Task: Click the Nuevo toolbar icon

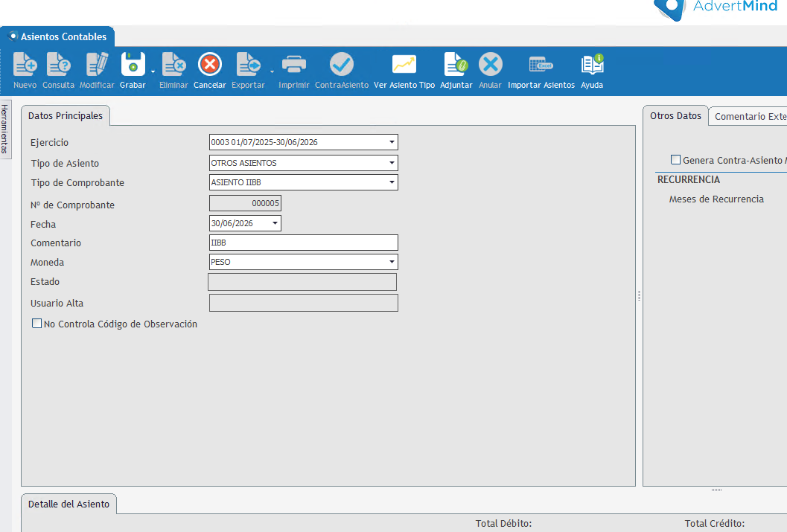Action: (x=25, y=65)
